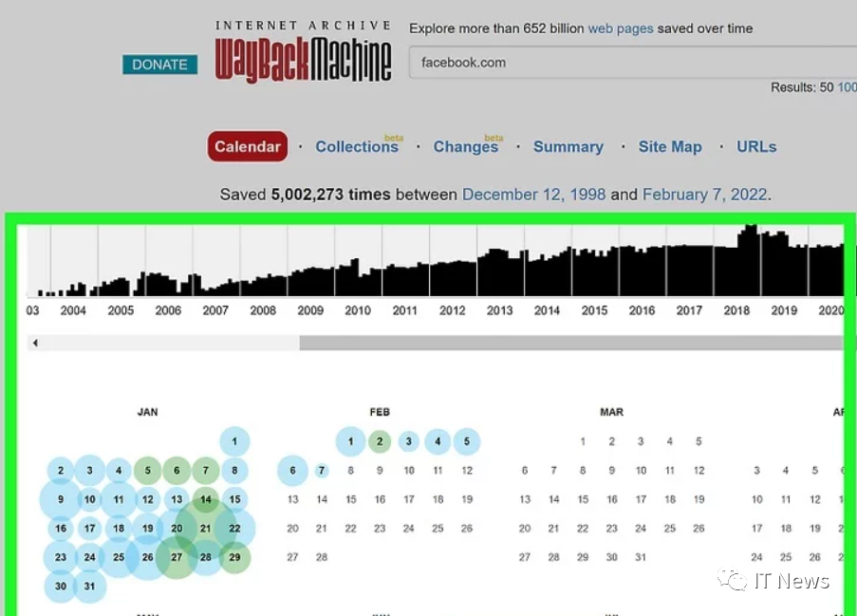Image resolution: width=857 pixels, height=616 pixels.
Task: Click the timeline horizontal scrollbar thumb
Action: coord(571,343)
